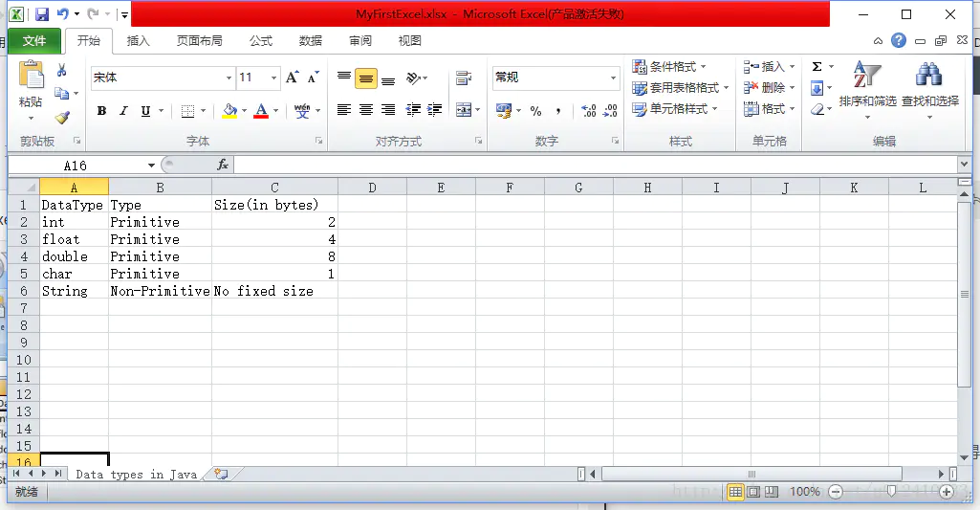Open the number format dropdown (常规)
The image size is (980, 510).
pos(613,78)
